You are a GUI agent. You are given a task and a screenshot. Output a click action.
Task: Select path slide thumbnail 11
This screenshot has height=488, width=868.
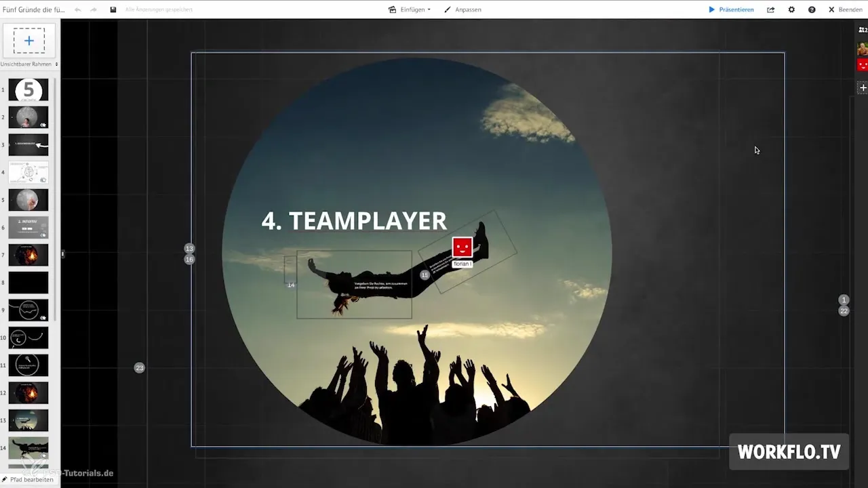click(x=28, y=365)
